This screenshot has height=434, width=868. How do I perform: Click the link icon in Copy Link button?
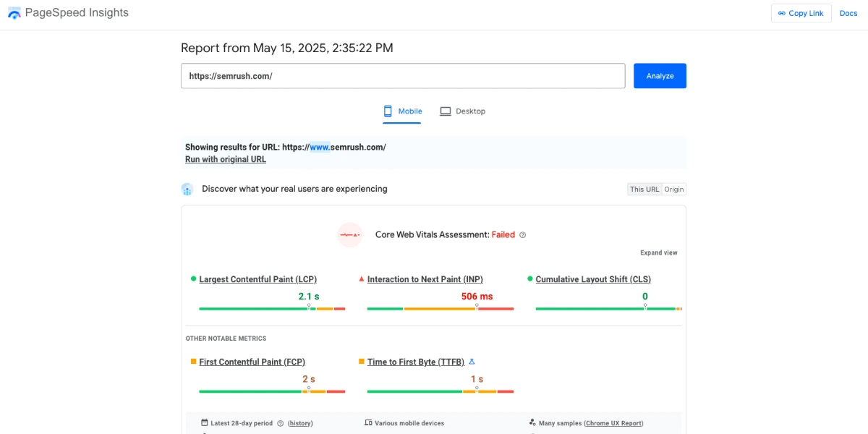click(781, 13)
